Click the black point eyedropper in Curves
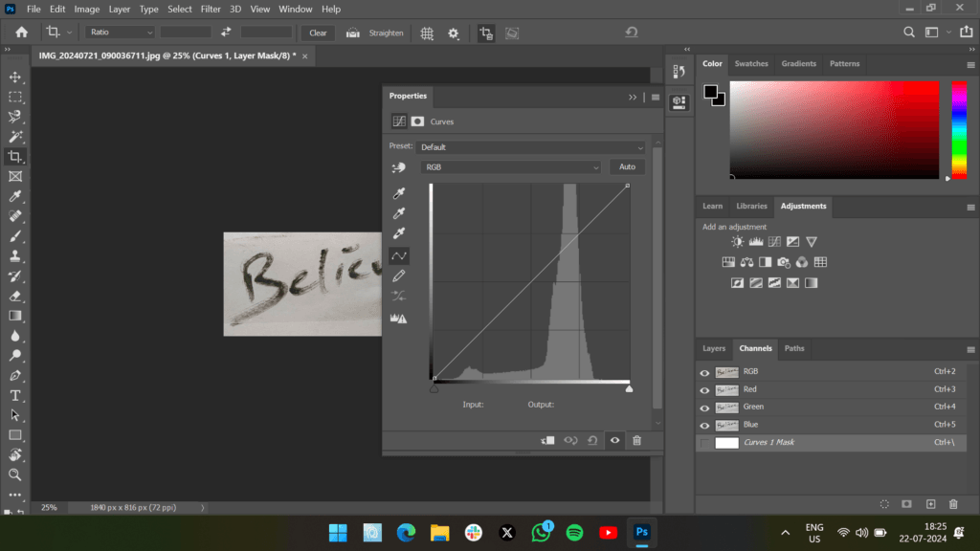 pos(399,193)
